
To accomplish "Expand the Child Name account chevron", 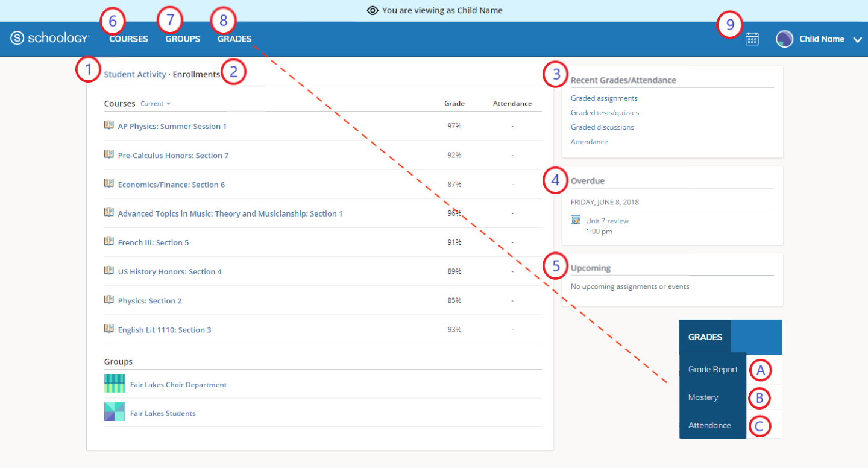I will tap(857, 40).
